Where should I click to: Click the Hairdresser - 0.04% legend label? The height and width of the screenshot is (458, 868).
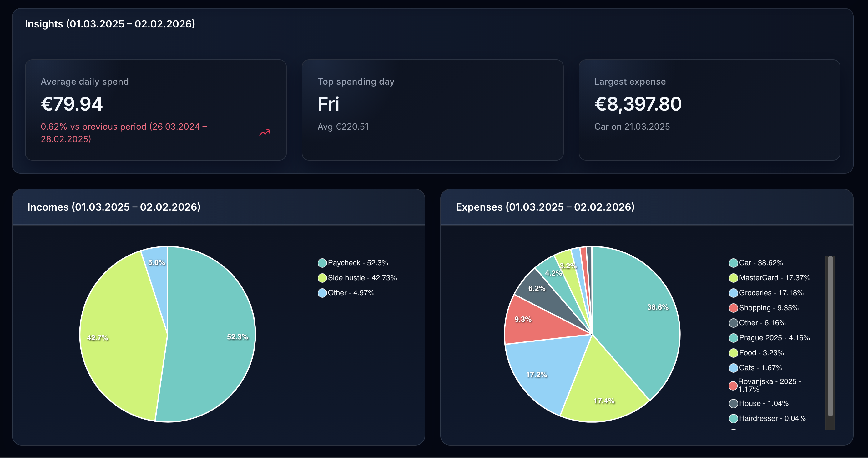(771, 418)
